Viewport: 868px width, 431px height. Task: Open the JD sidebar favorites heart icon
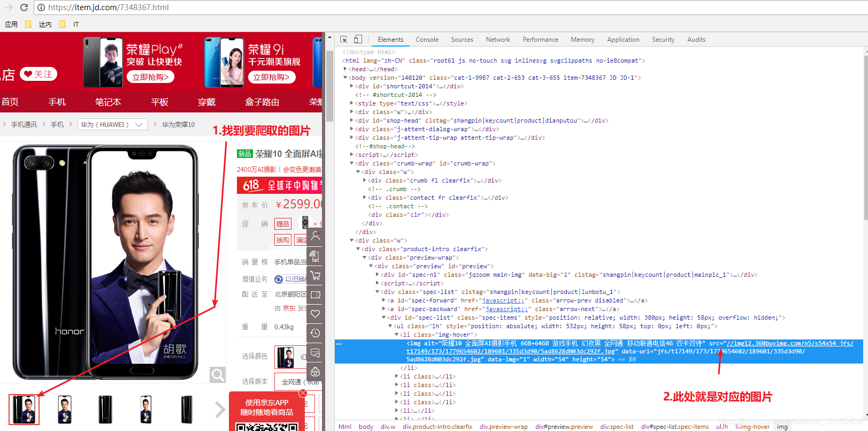coord(316,314)
